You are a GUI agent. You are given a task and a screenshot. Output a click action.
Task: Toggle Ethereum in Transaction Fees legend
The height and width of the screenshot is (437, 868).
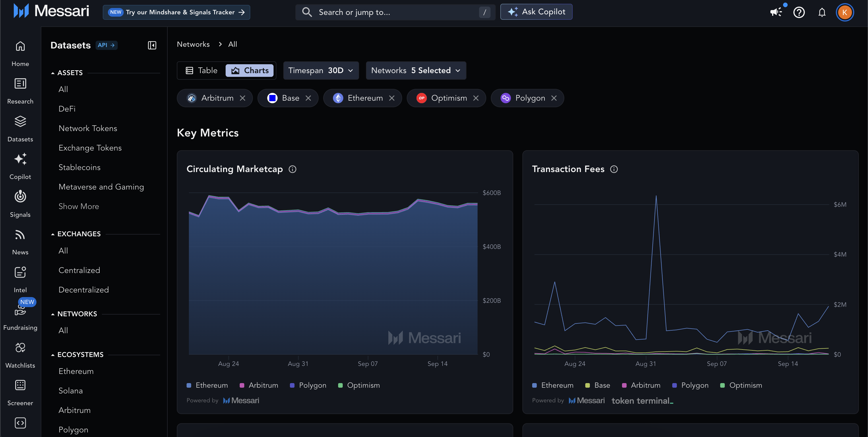[x=553, y=385]
